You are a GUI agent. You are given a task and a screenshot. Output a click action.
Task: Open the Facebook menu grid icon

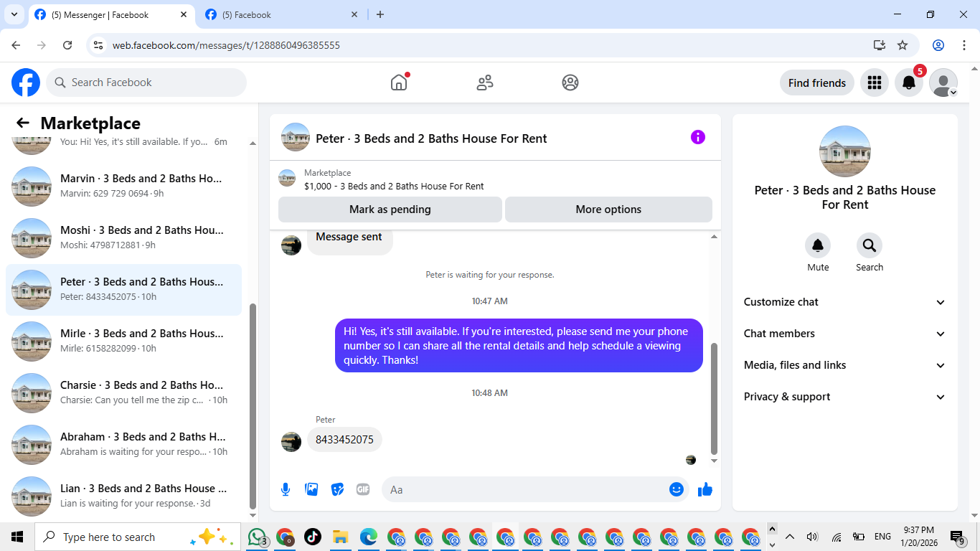pos(874,83)
